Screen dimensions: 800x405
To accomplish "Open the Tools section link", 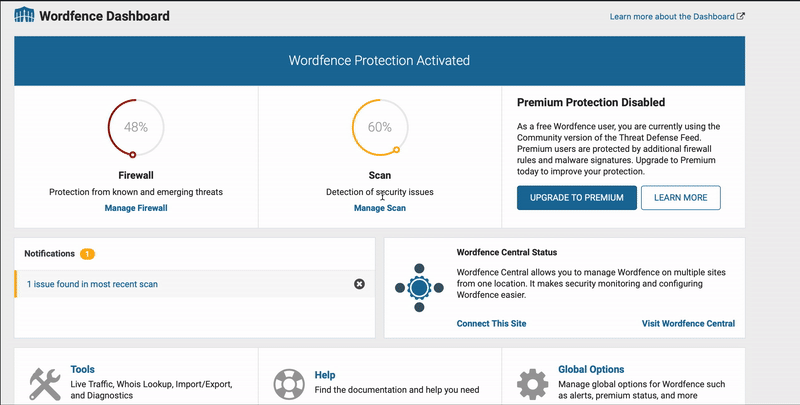I will [83, 369].
